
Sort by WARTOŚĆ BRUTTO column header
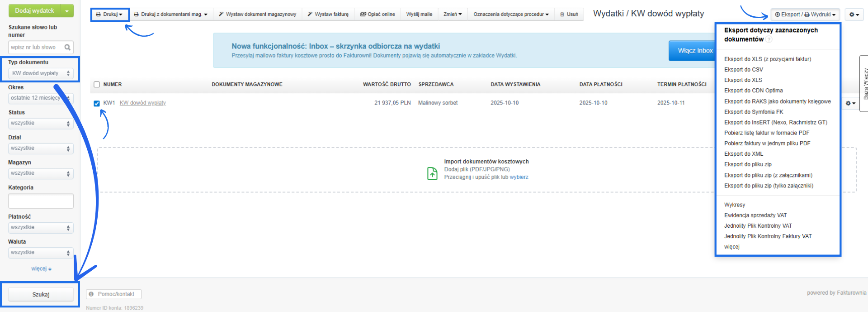[x=387, y=85]
